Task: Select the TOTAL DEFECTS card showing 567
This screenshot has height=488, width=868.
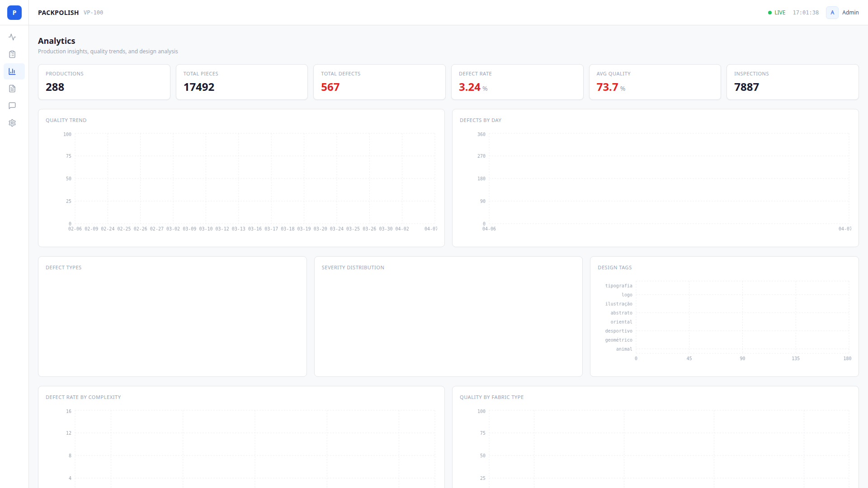Action: (x=379, y=82)
